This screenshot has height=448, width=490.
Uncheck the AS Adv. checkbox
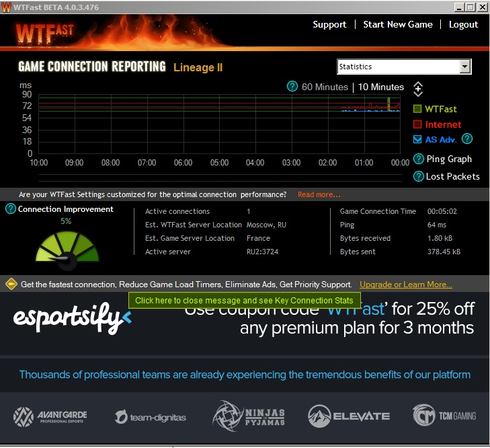(x=417, y=139)
